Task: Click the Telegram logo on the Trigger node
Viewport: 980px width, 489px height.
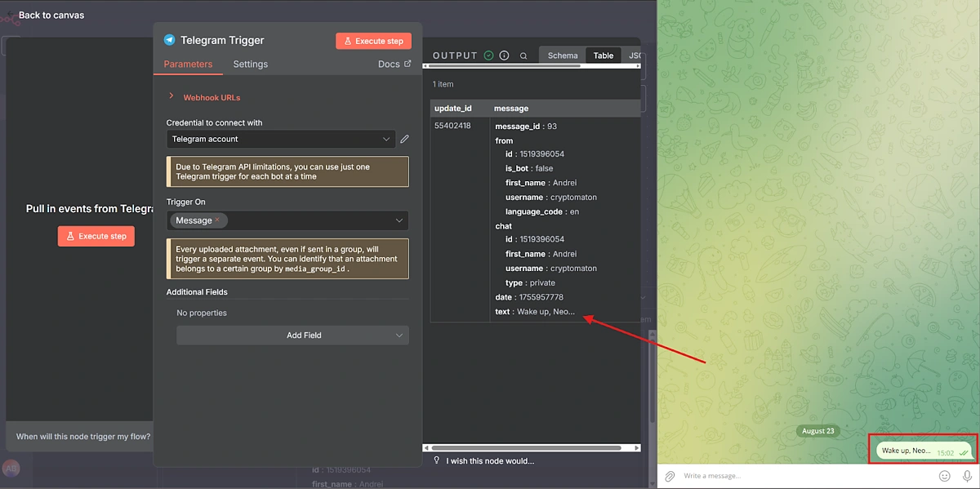Action: (x=169, y=39)
